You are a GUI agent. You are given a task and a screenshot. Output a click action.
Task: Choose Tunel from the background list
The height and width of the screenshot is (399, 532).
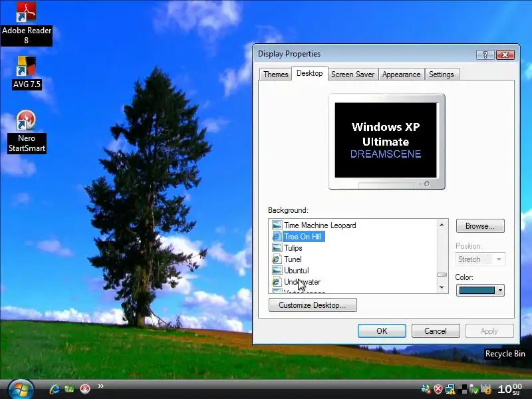[x=293, y=259]
